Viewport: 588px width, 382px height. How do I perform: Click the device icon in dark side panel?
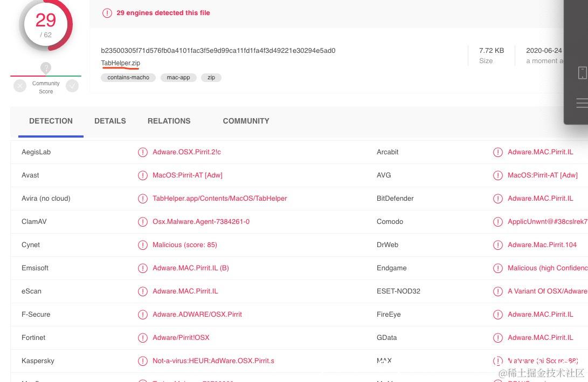[583, 73]
